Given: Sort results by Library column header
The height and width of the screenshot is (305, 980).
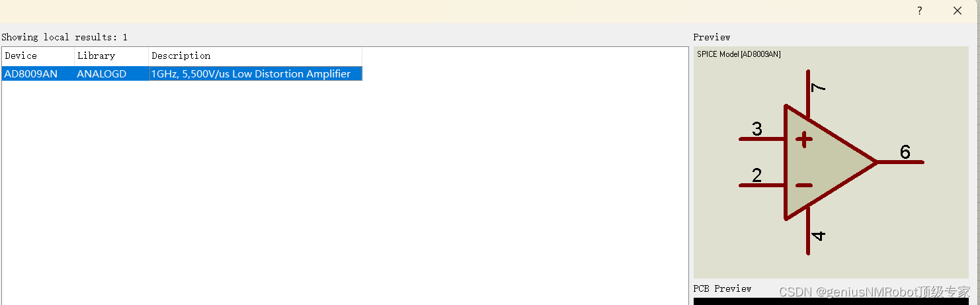Looking at the screenshot, I should coord(111,56).
